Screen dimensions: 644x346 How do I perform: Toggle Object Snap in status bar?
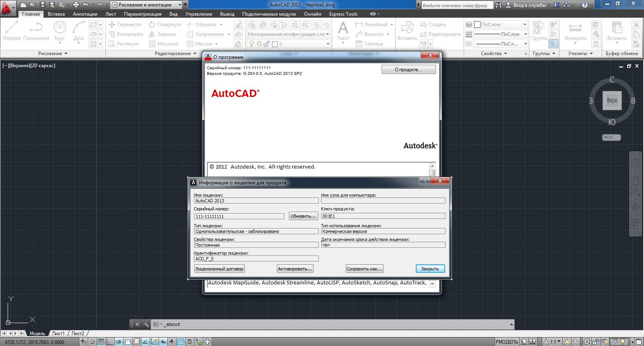128,342
